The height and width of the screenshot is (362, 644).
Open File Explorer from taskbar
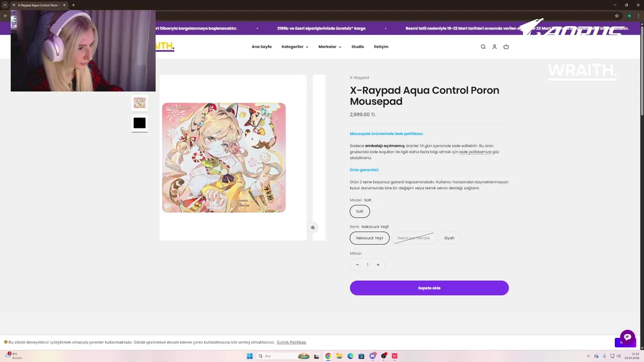click(x=339, y=356)
